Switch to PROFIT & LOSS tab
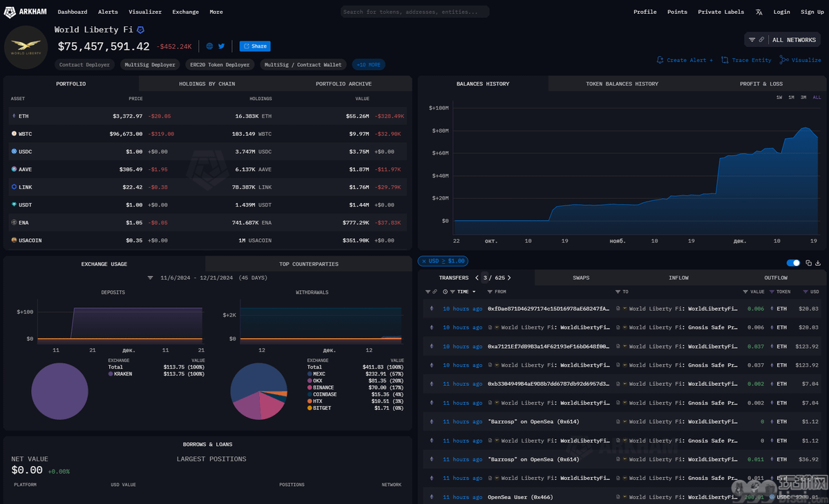The height and width of the screenshot is (504, 829). (761, 84)
